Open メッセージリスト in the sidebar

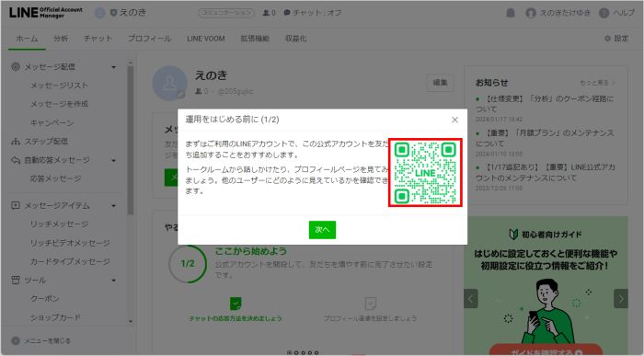click(x=59, y=86)
